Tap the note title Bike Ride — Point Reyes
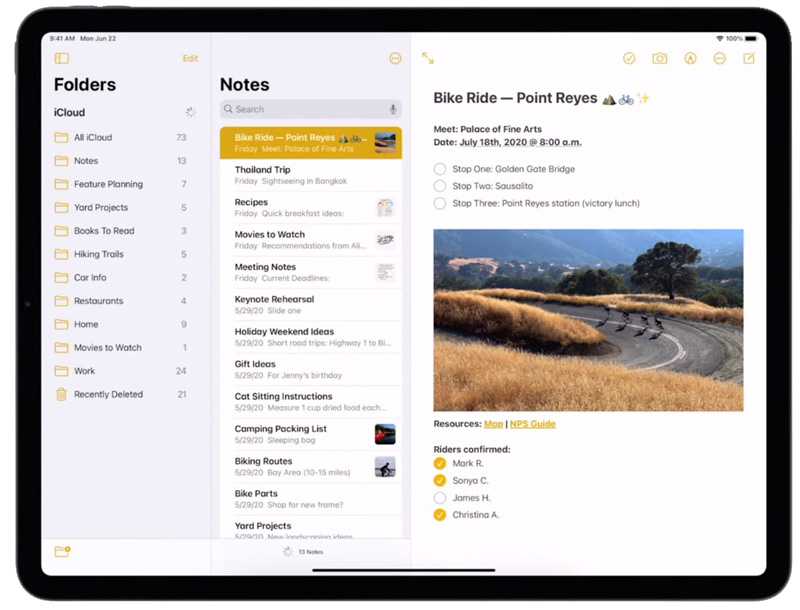 click(515, 98)
